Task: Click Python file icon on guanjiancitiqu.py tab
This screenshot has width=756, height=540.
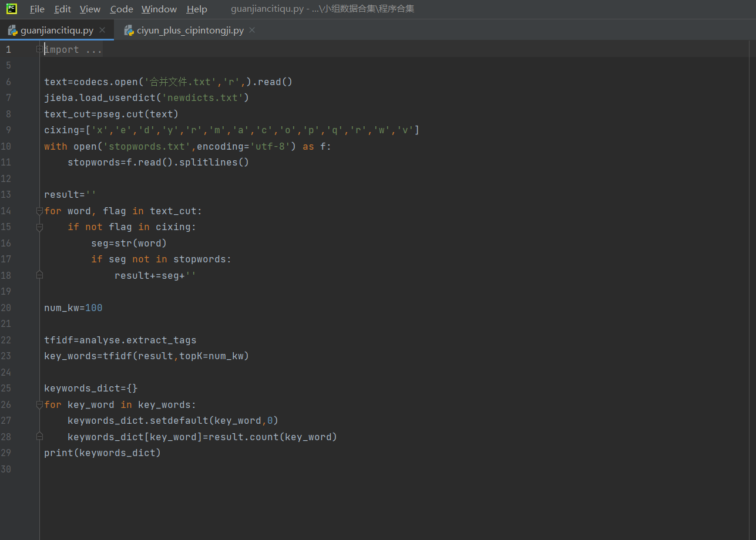Action: [12, 31]
